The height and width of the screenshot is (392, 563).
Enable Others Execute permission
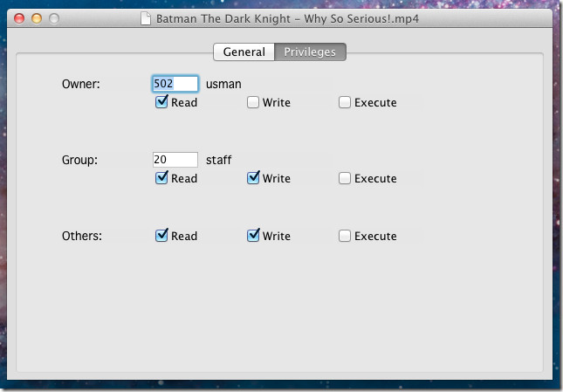(344, 236)
